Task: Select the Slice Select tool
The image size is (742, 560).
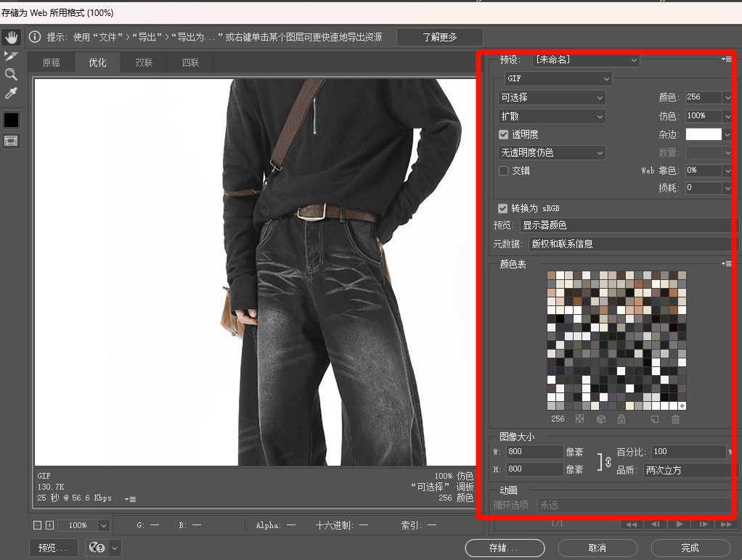Action: click(x=11, y=56)
